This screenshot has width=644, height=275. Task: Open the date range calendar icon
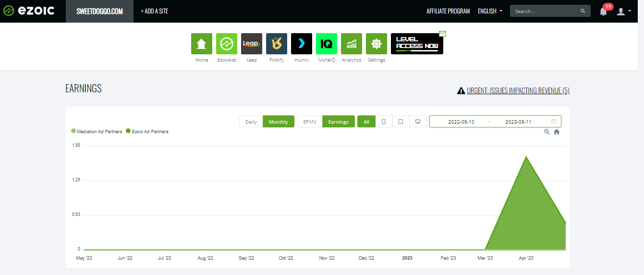pos(554,121)
